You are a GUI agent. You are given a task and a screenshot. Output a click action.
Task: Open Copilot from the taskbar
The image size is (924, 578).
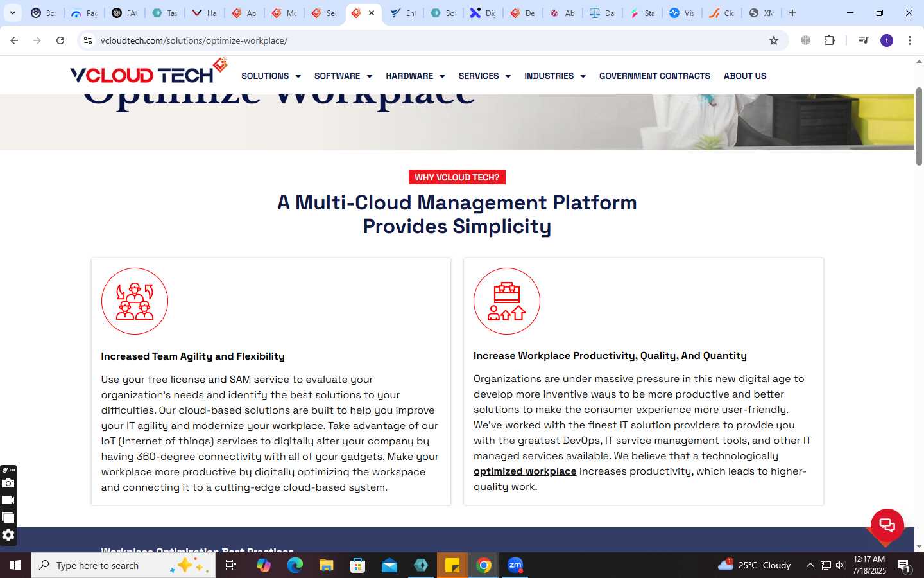(x=263, y=565)
